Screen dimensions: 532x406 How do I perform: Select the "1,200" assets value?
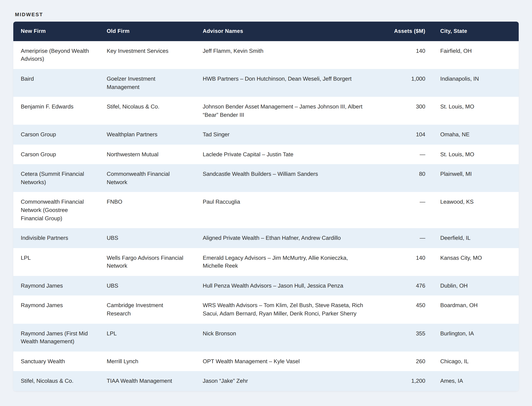pos(418,381)
